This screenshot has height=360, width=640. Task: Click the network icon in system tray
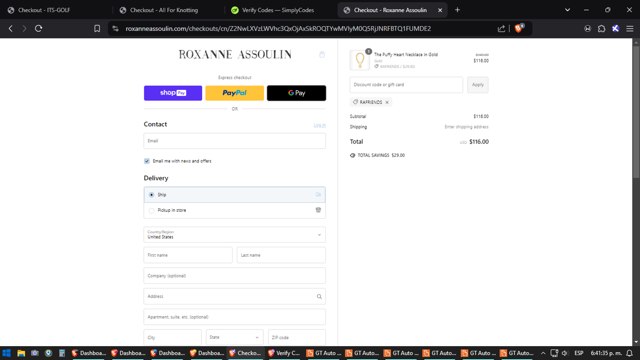[554, 353]
